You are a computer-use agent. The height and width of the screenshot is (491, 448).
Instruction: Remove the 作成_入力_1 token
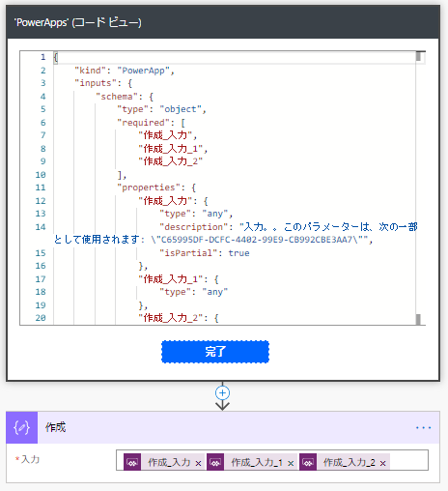click(x=291, y=463)
